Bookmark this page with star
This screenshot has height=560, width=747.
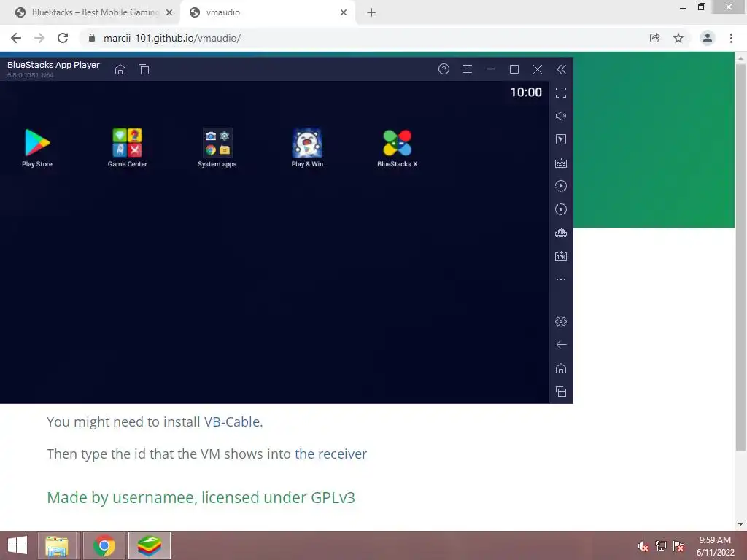(x=678, y=38)
